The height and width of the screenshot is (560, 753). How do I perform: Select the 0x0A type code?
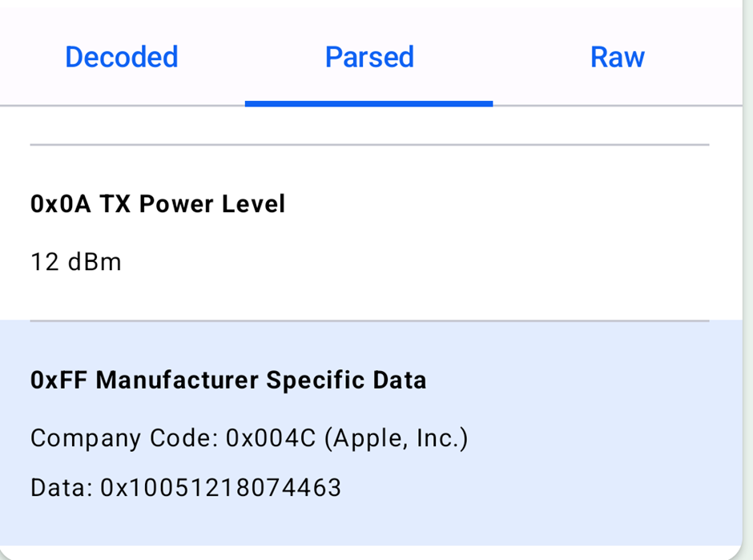tap(61, 203)
